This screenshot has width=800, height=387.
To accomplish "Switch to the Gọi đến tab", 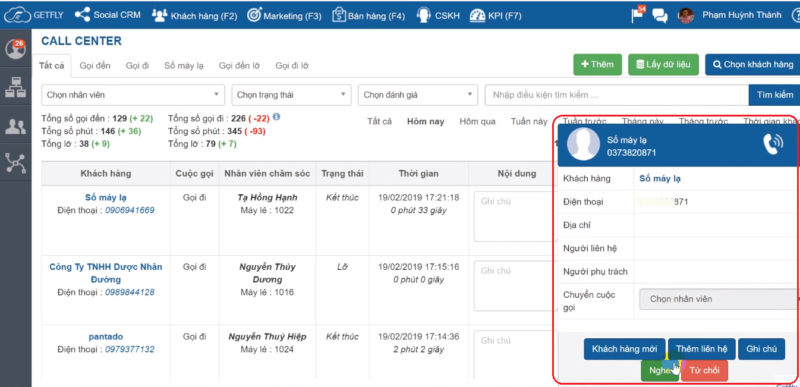I will click(x=95, y=65).
